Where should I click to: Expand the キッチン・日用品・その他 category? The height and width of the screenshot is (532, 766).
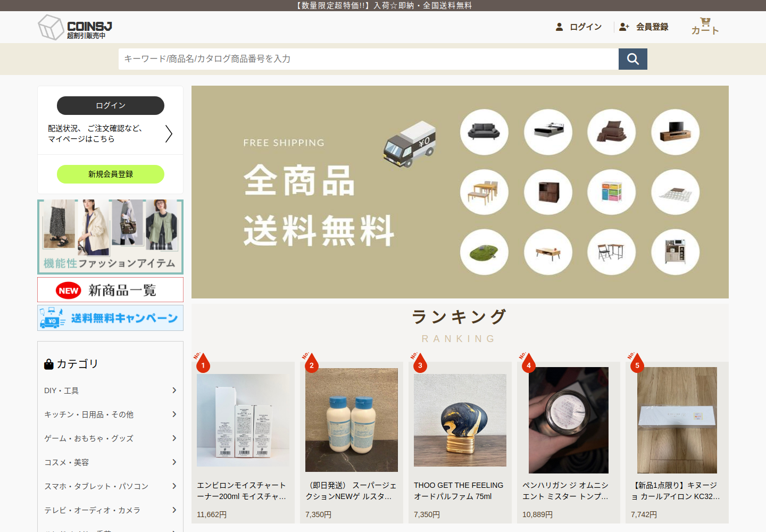[111, 414]
